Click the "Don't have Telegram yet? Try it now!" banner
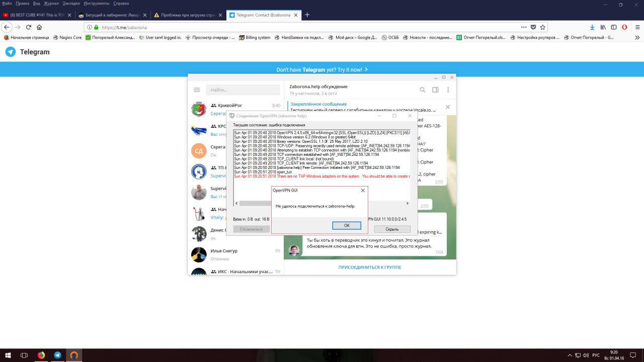The width and height of the screenshot is (644, 362). (322, 70)
